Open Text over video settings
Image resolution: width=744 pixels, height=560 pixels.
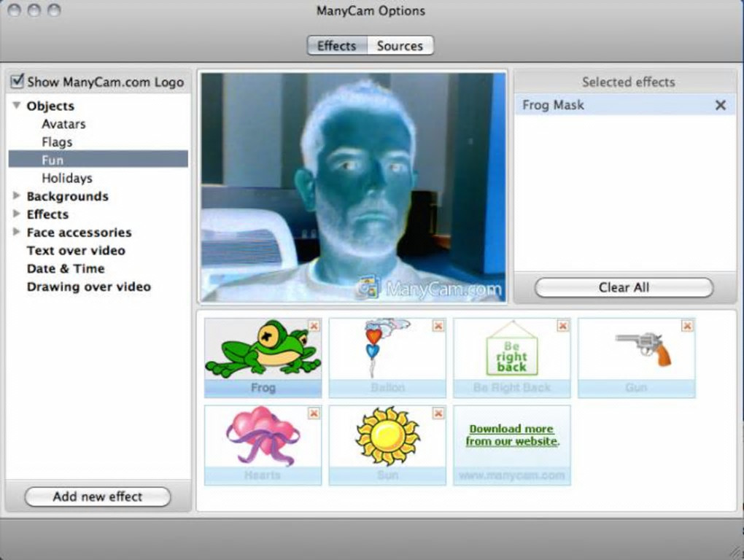coord(76,250)
